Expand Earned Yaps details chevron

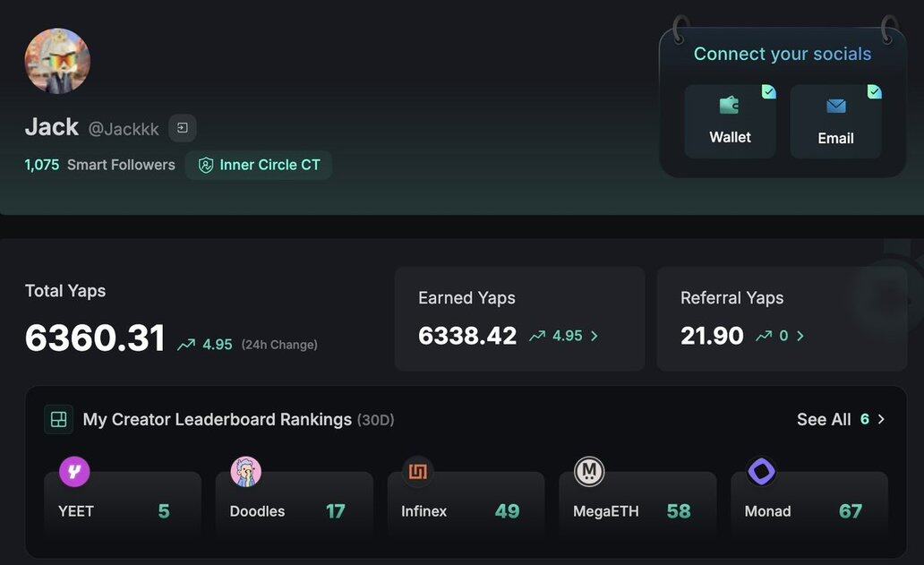pos(595,336)
